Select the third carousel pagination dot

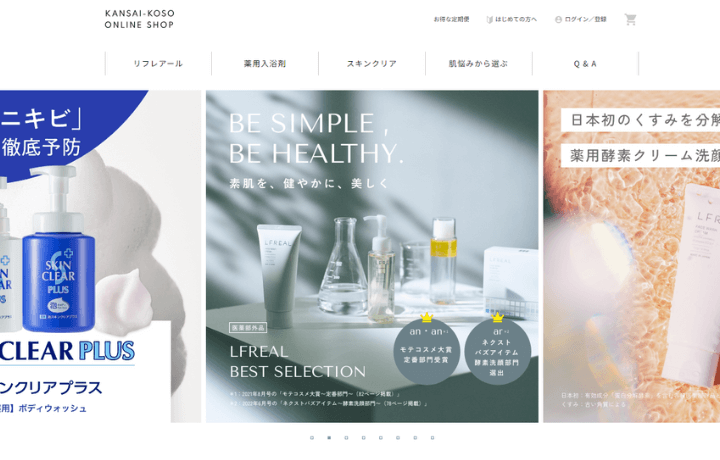tap(346, 438)
